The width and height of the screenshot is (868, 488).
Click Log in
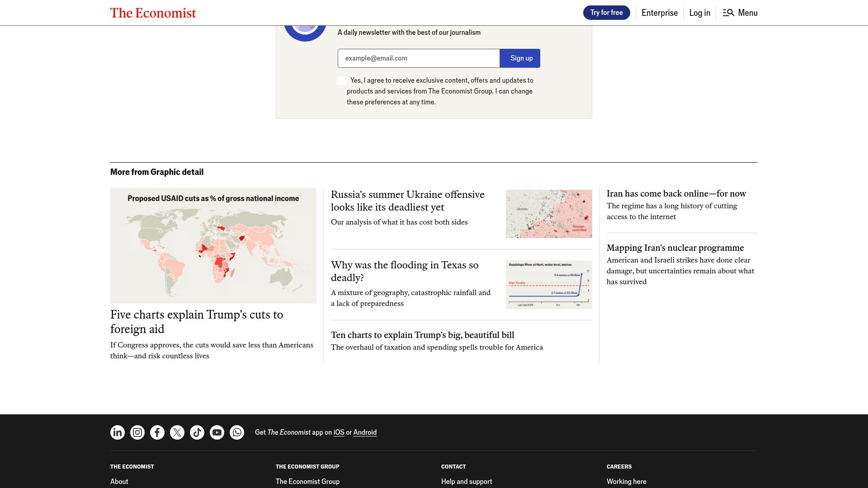pos(699,13)
